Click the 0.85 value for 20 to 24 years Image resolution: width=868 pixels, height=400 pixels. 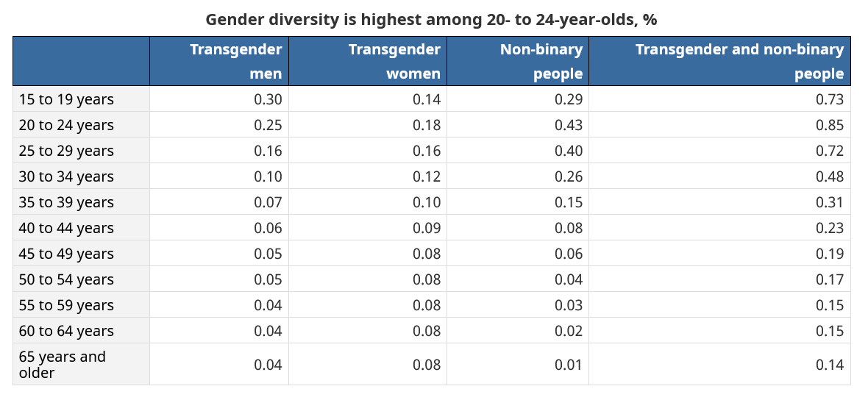[x=830, y=125]
